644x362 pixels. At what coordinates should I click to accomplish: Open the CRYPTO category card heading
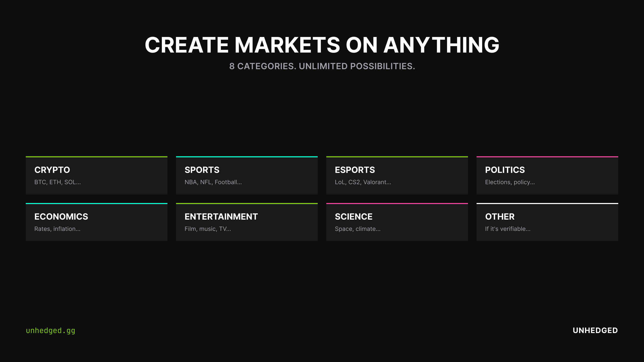52,170
